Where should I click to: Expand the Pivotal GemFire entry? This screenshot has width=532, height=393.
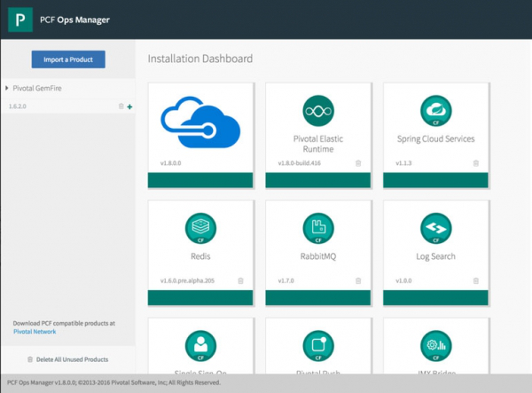point(7,88)
